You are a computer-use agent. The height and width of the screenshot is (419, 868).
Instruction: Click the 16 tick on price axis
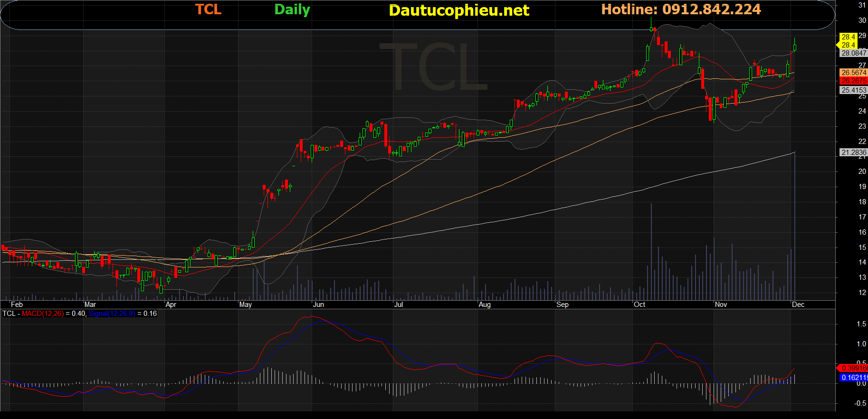coord(862,232)
